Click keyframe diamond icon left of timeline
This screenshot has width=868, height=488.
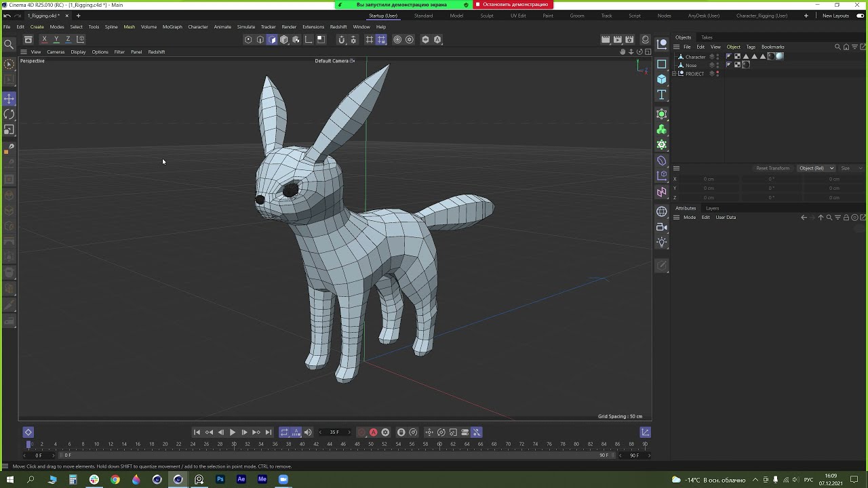(x=28, y=432)
